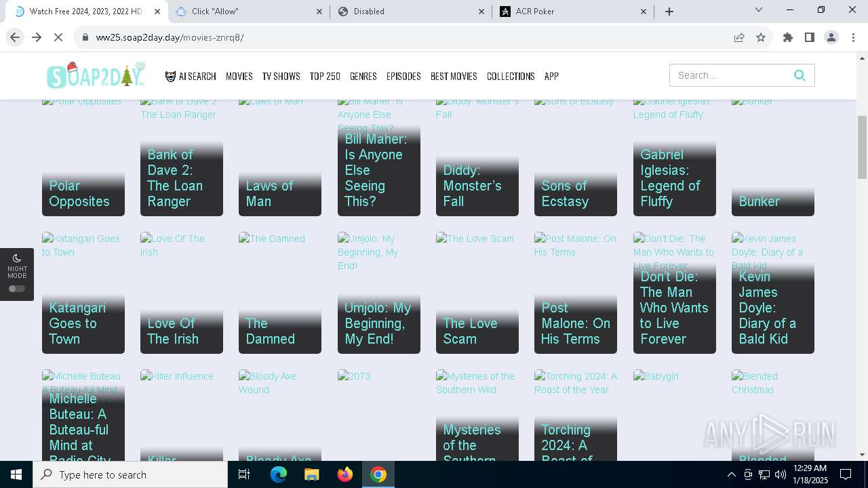Click the Soap2Day logo
This screenshot has width=868, height=488.
click(x=96, y=75)
